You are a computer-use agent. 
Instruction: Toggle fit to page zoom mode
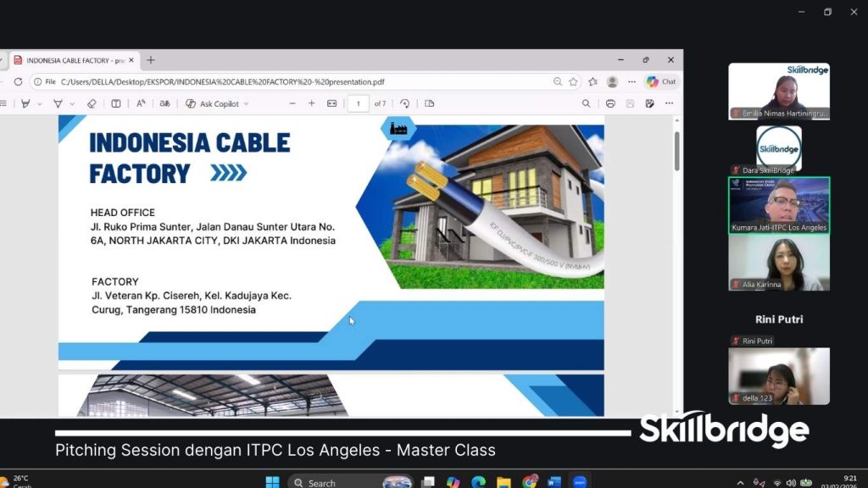(x=330, y=103)
